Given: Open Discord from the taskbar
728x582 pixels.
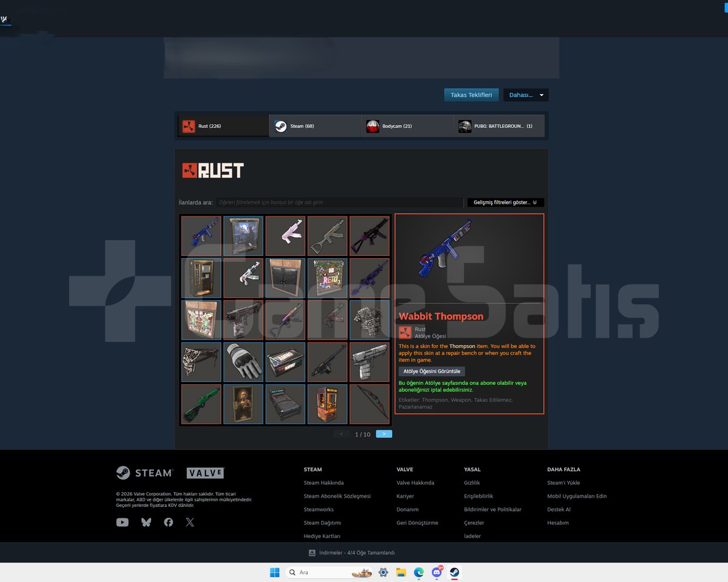Looking at the screenshot, I should (437, 572).
